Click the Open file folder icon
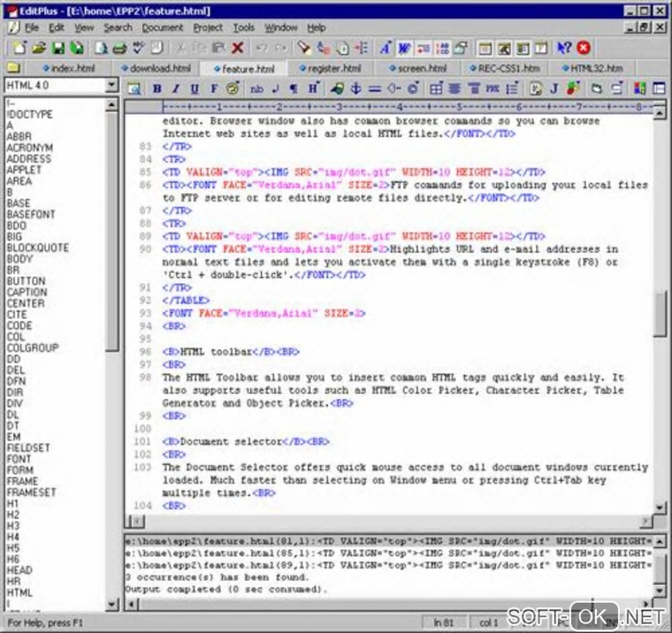The width and height of the screenshot is (672, 633). 39,48
